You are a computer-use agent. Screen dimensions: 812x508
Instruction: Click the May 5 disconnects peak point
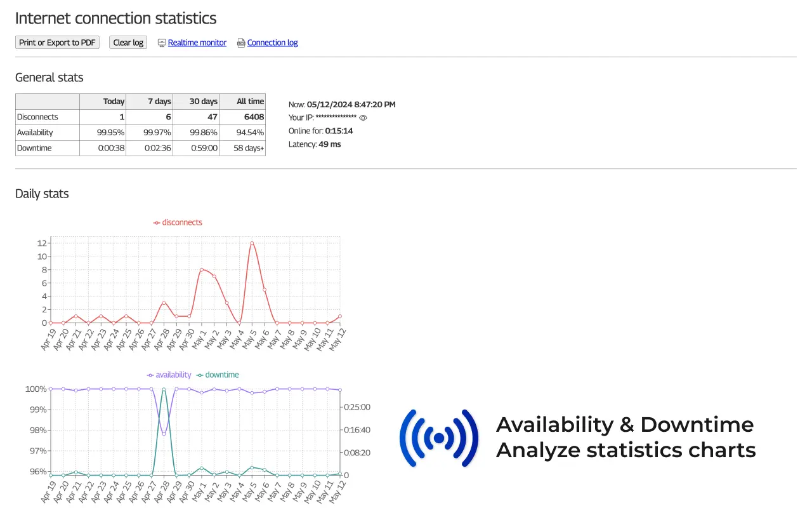252,243
